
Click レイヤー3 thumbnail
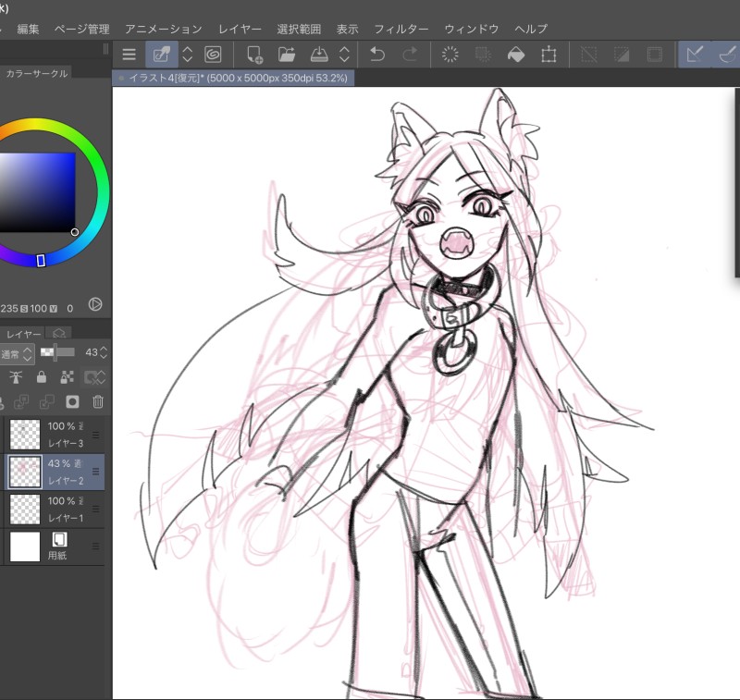point(25,435)
